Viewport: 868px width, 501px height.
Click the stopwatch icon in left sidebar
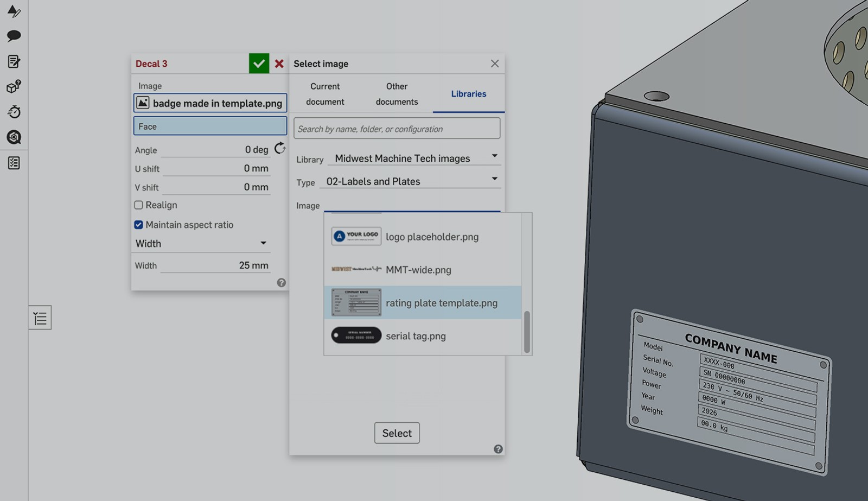click(14, 112)
